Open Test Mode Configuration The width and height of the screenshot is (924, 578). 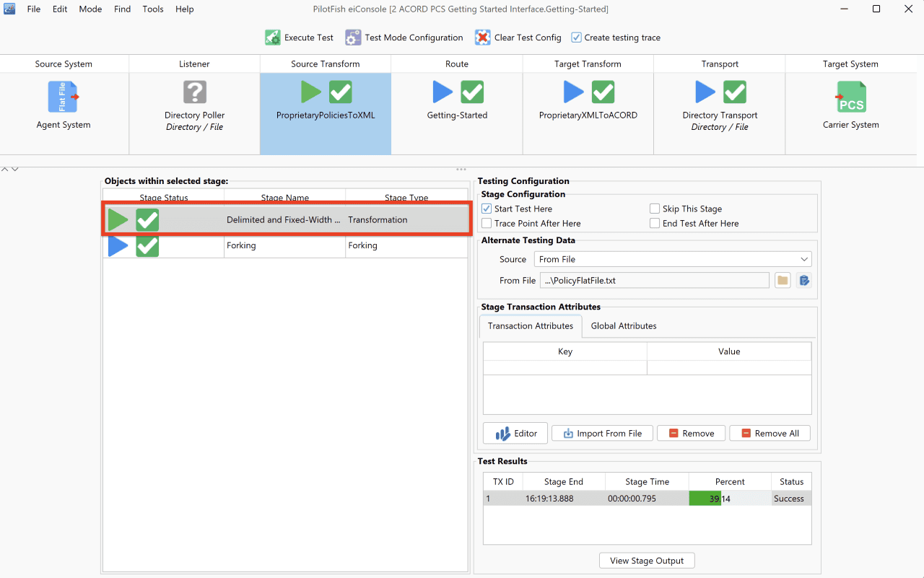(404, 38)
